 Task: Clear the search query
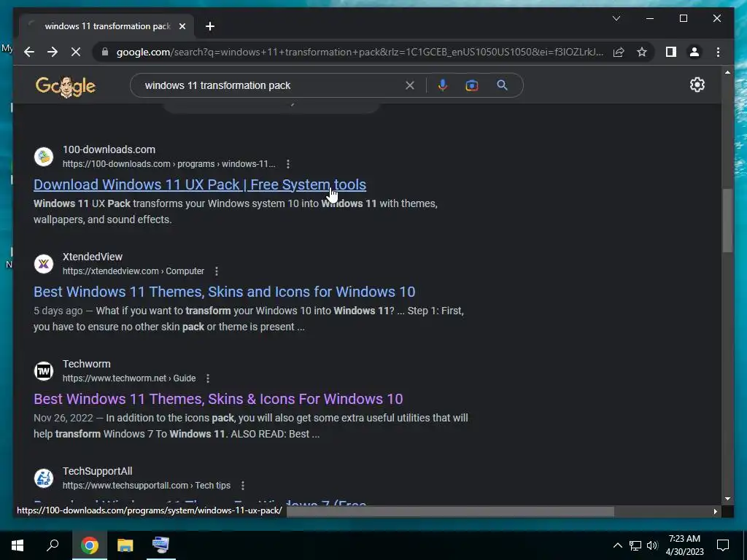coord(410,85)
